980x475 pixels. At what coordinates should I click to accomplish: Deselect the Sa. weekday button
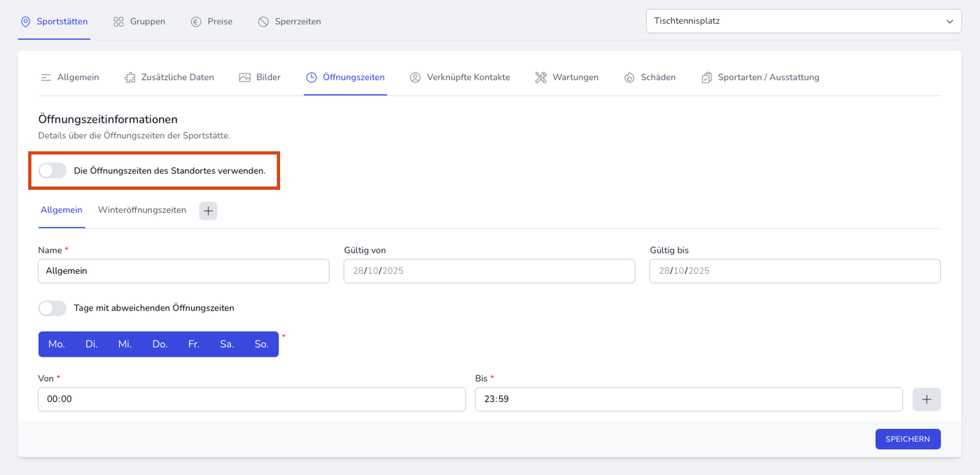[227, 344]
